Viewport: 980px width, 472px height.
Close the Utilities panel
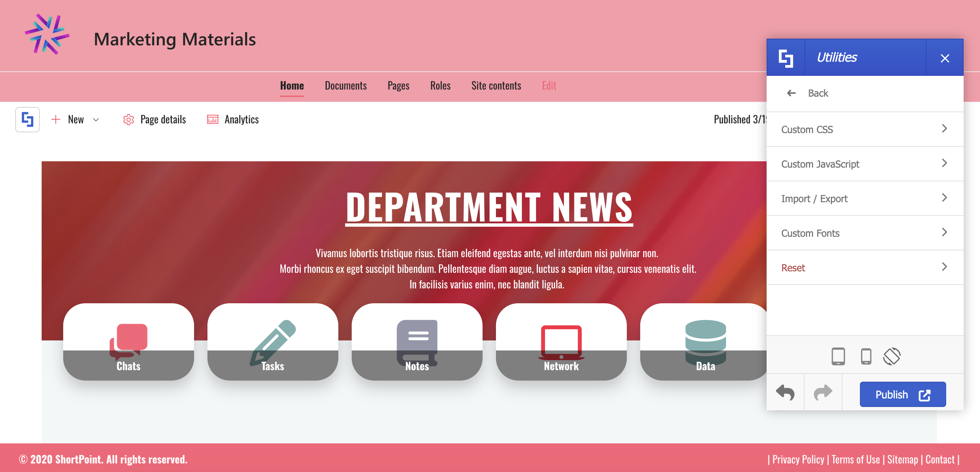tap(945, 58)
